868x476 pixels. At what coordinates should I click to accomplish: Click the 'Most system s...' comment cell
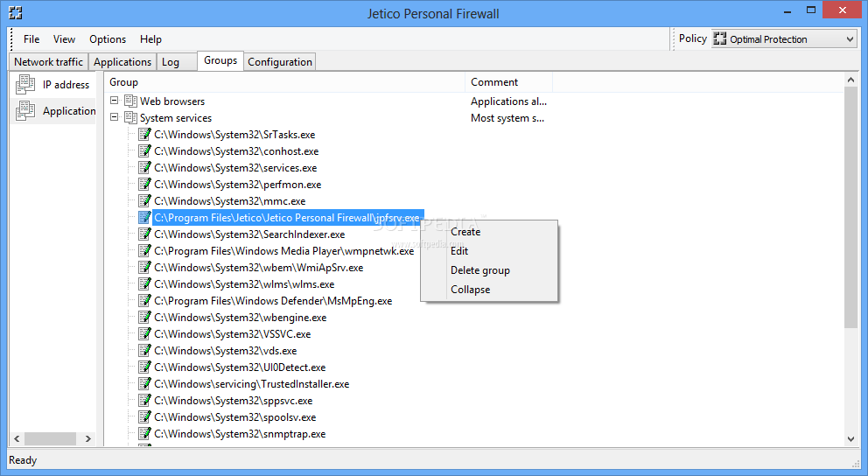[x=507, y=118]
